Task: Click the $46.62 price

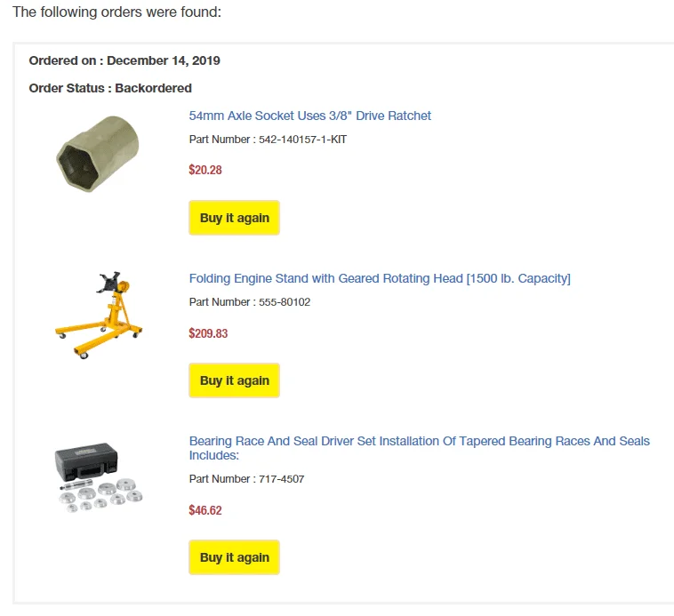Action: click(205, 510)
